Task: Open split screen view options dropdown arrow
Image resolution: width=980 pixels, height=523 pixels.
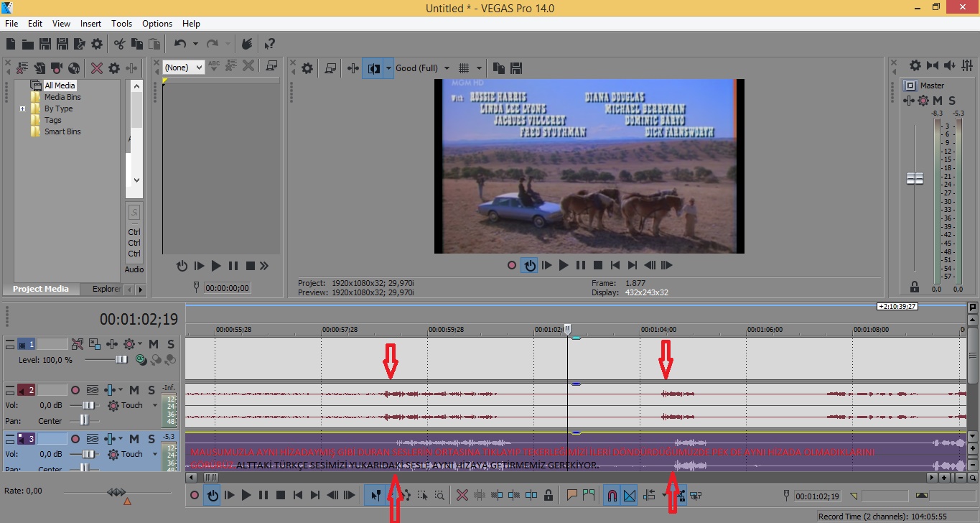Action: point(388,68)
